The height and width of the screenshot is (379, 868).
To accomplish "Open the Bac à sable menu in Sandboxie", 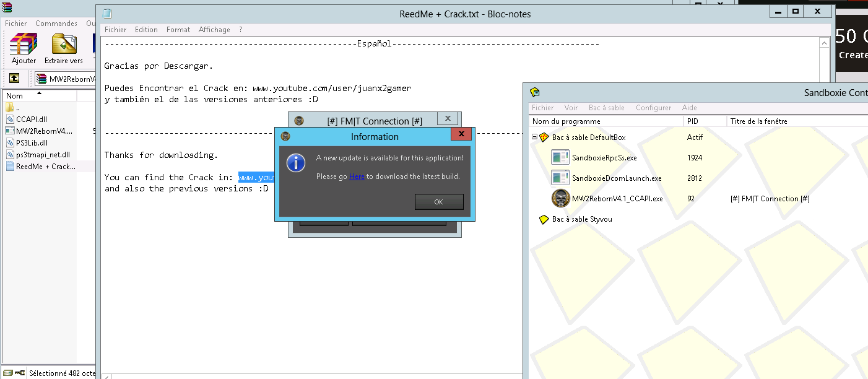I will (606, 108).
